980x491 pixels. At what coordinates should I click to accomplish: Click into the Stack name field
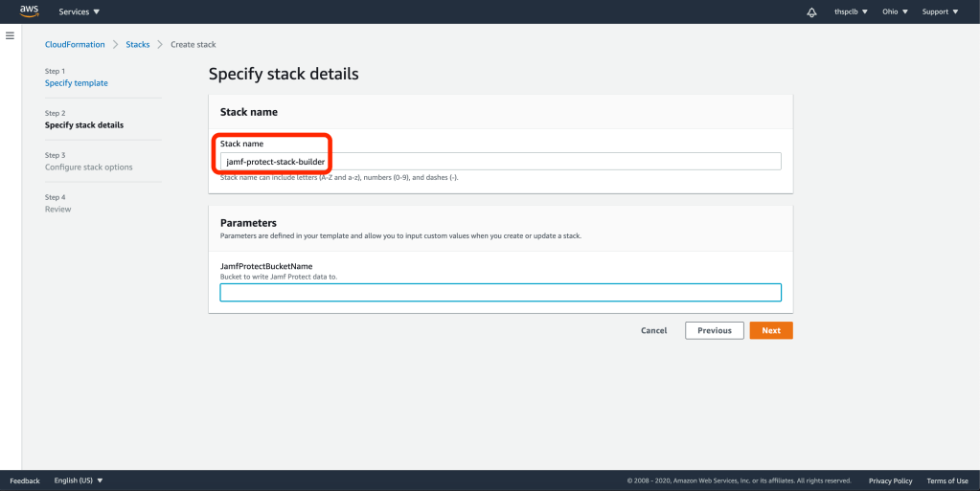click(500, 162)
